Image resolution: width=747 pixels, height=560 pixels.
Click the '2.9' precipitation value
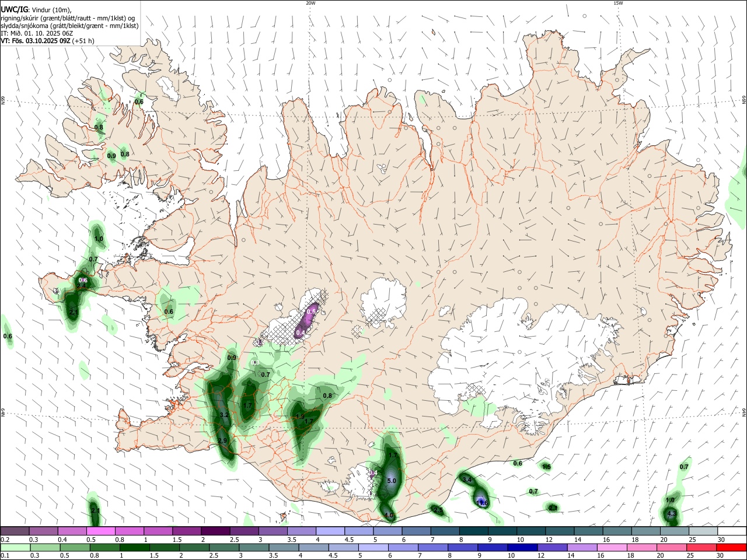coord(222,440)
